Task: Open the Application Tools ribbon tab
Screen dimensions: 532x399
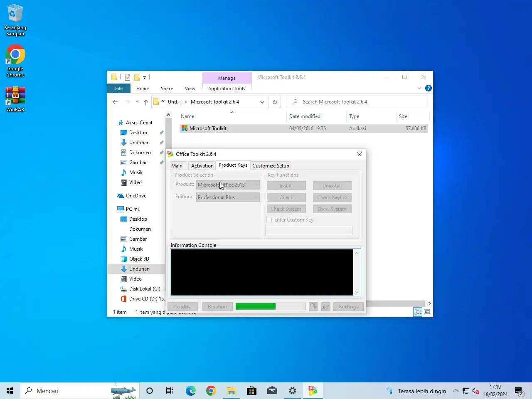Action: tap(227, 89)
